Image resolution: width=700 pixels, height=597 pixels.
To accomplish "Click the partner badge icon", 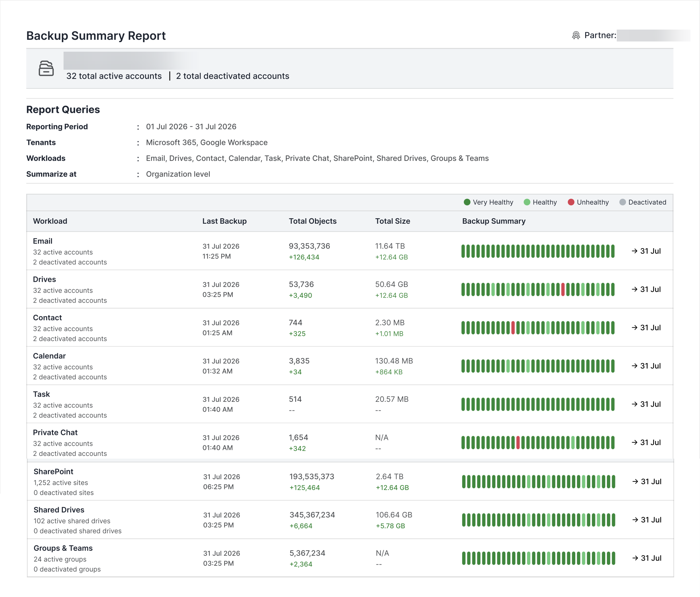I will (x=576, y=35).
